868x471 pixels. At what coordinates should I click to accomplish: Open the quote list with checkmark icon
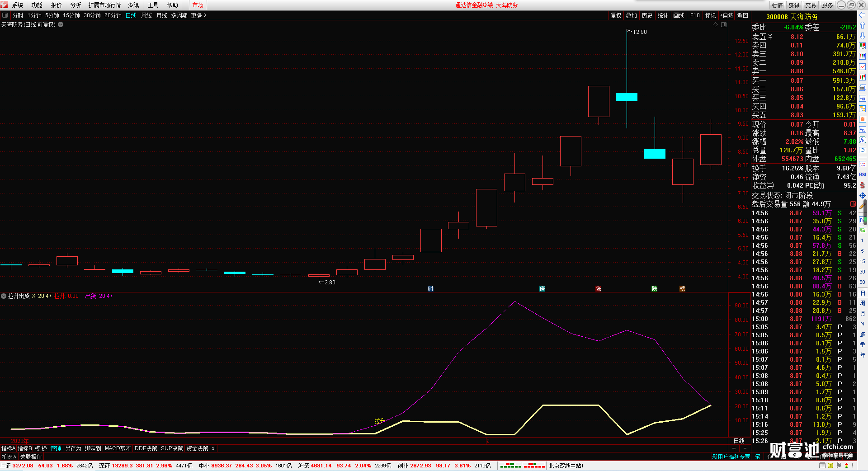tap(863, 46)
